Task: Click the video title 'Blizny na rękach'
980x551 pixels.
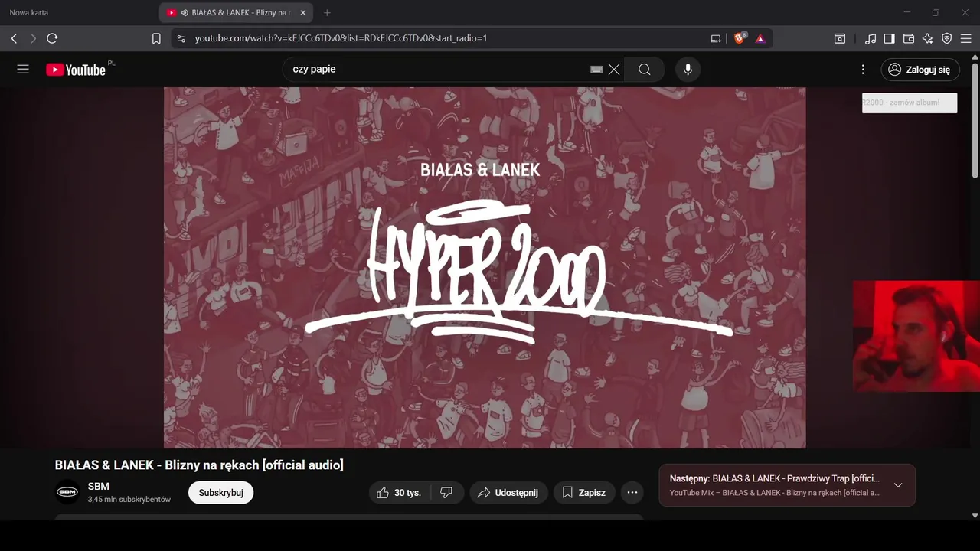Action: click(199, 465)
